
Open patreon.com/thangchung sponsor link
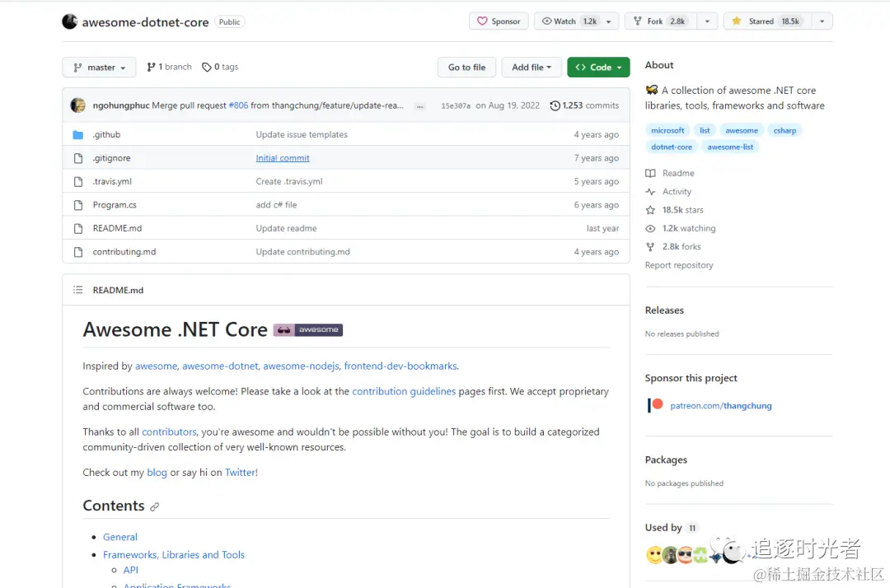pyautogui.click(x=720, y=405)
